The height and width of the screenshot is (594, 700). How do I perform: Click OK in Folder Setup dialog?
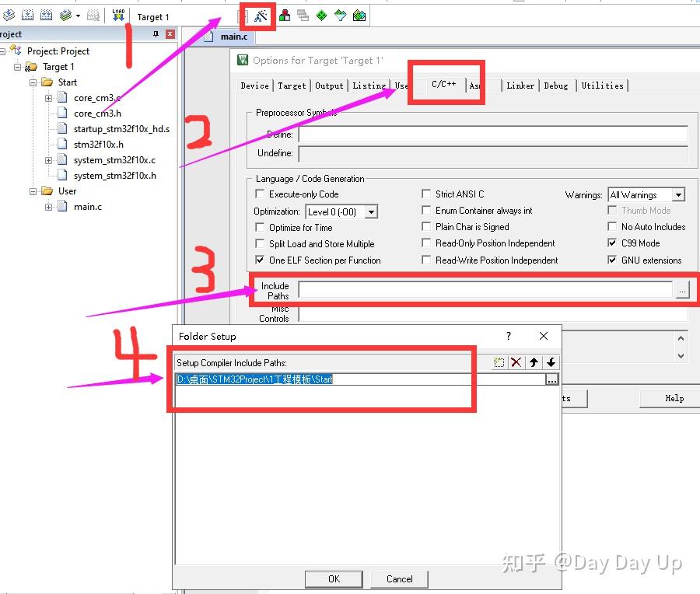tap(334, 579)
